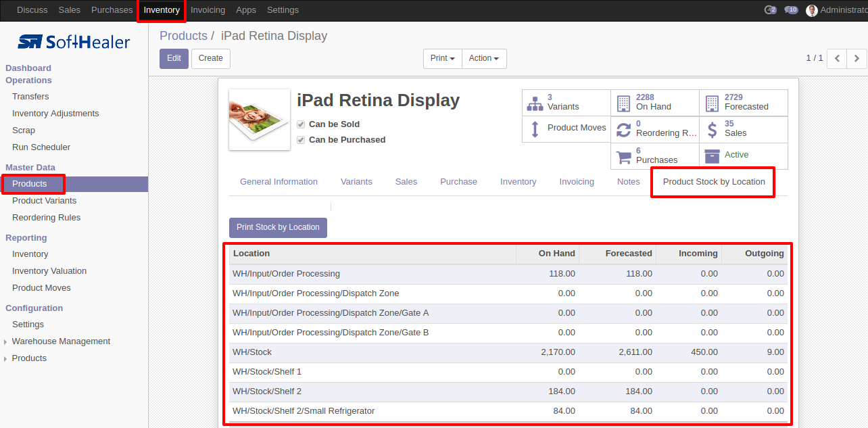868x428 pixels.
Task: Sort by Incoming column header
Action: pos(689,254)
